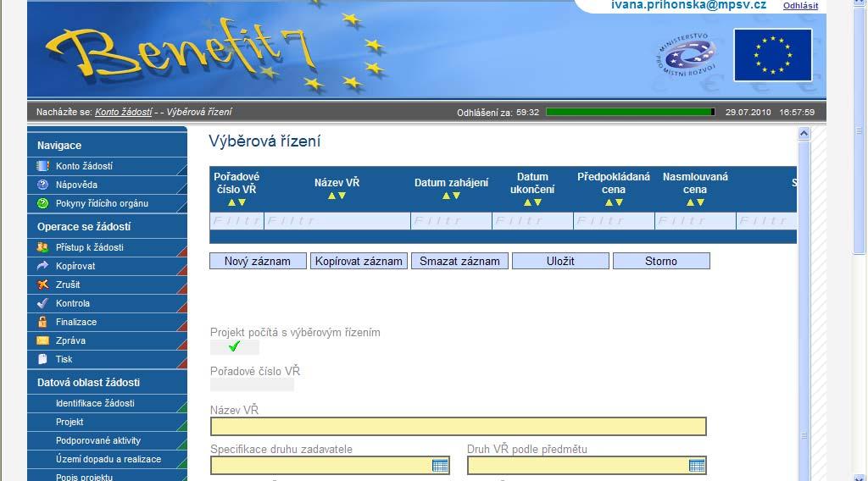The width and height of the screenshot is (868, 481).
Task: Sort ascending by Název VŘ column
Action: (x=331, y=196)
